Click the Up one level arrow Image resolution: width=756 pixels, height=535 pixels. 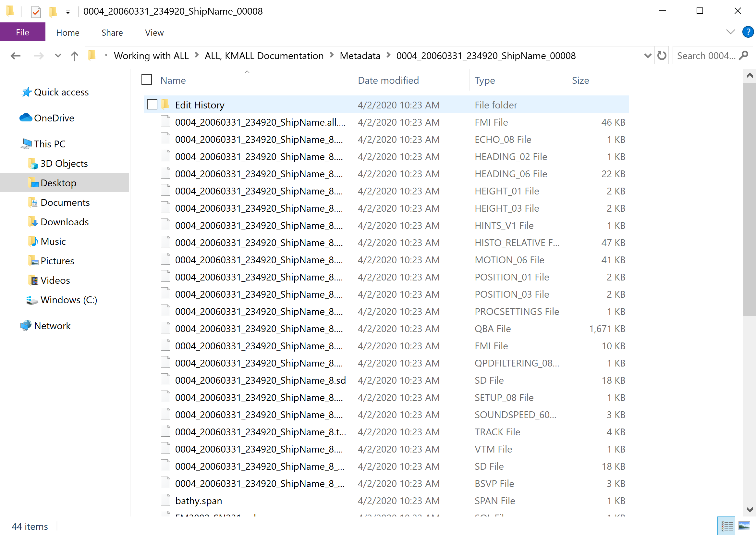[x=74, y=56]
